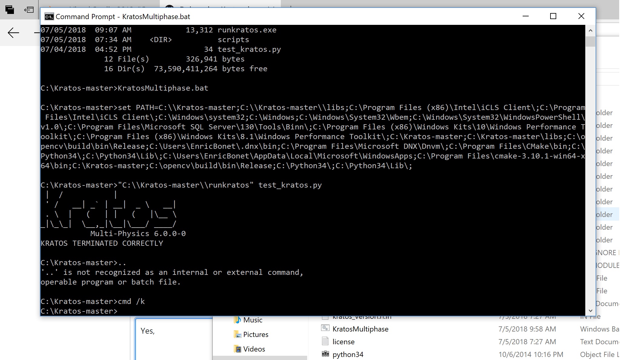Click the Command Prompt title bar icon
The height and width of the screenshot is (360, 644).
point(49,16)
